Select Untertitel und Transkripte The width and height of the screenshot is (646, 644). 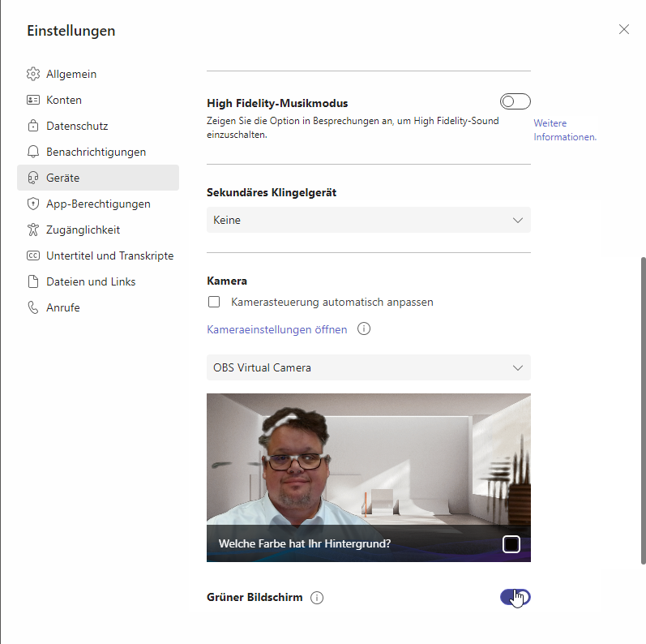tap(98, 255)
